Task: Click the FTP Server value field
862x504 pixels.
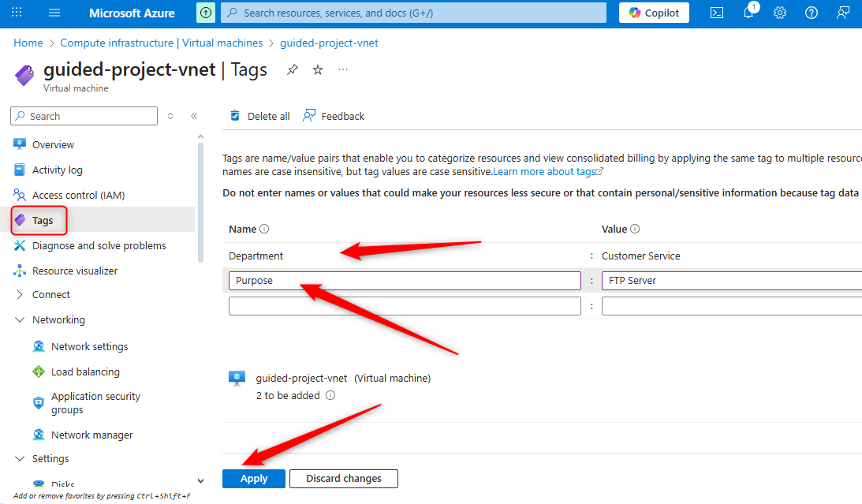Action: 732,280
